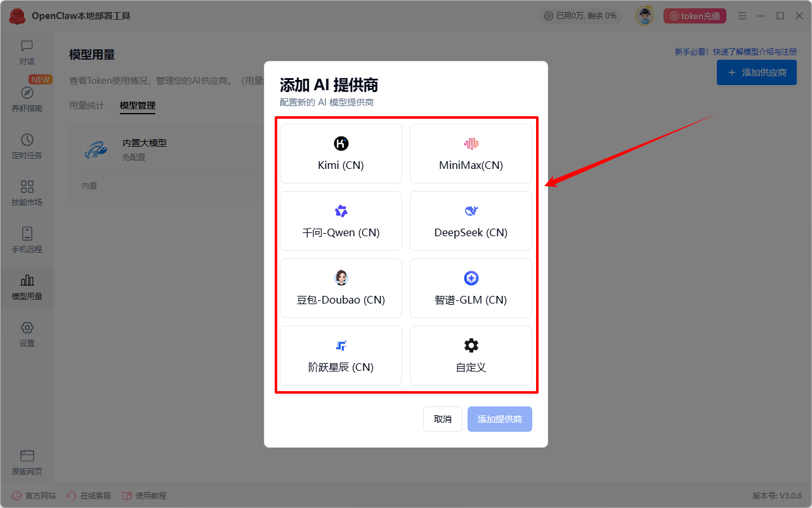Click the 模型用量 page heading
The width and height of the screenshot is (812, 508).
pos(92,55)
